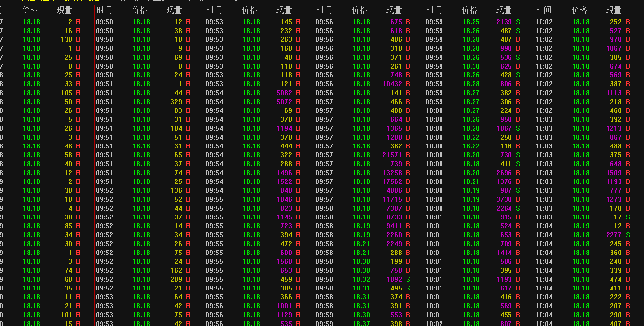Select the 209 volume cell at 09:52
The width and height of the screenshot is (644, 326).
point(176,279)
